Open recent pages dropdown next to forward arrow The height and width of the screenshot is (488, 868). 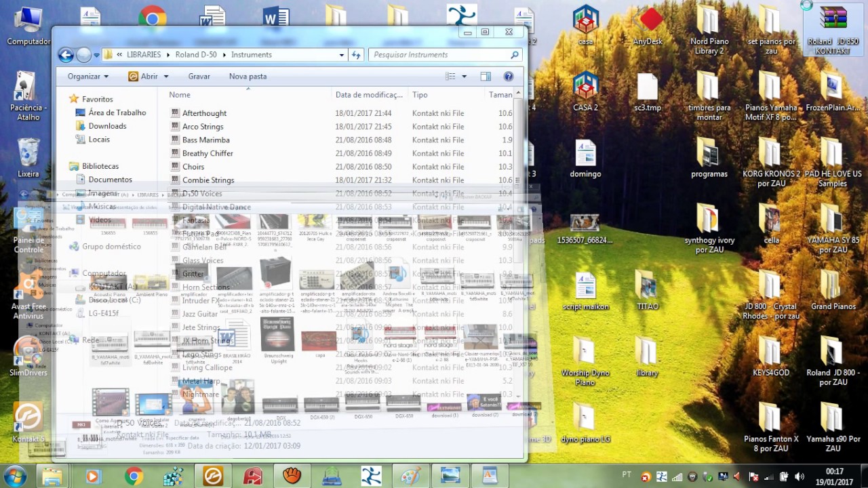click(x=96, y=55)
